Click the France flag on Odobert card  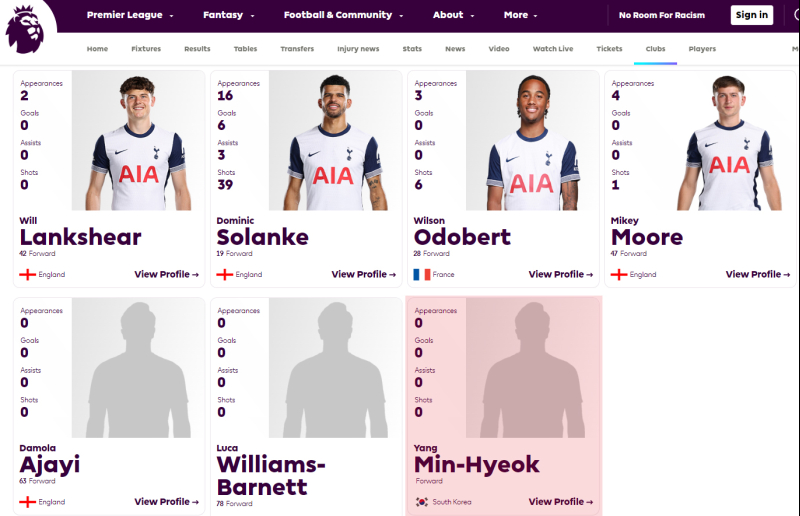pyautogui.click(x=422, y=275)
